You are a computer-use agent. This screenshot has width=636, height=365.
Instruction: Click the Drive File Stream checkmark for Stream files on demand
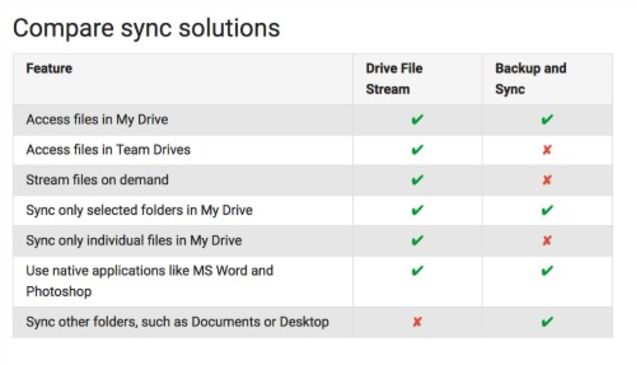pyautogui.click(x=417, y=180)
